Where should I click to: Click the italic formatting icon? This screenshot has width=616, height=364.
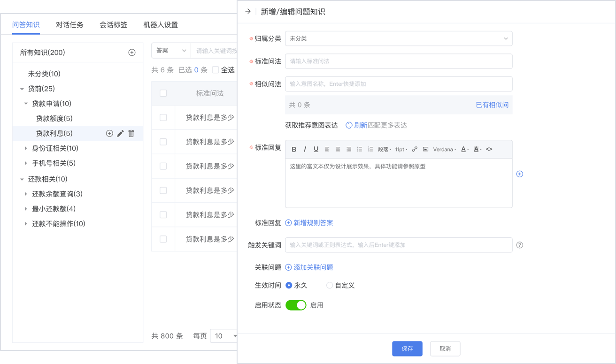click(305, 149)
